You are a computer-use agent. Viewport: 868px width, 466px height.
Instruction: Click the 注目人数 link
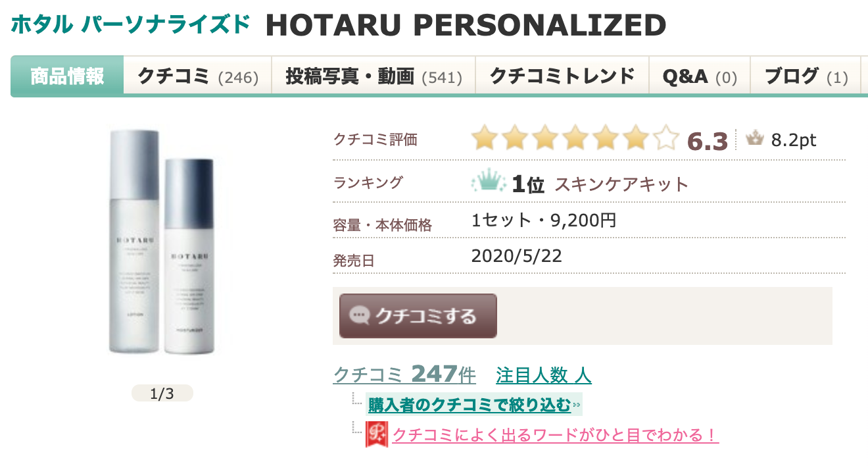[544, 375]
